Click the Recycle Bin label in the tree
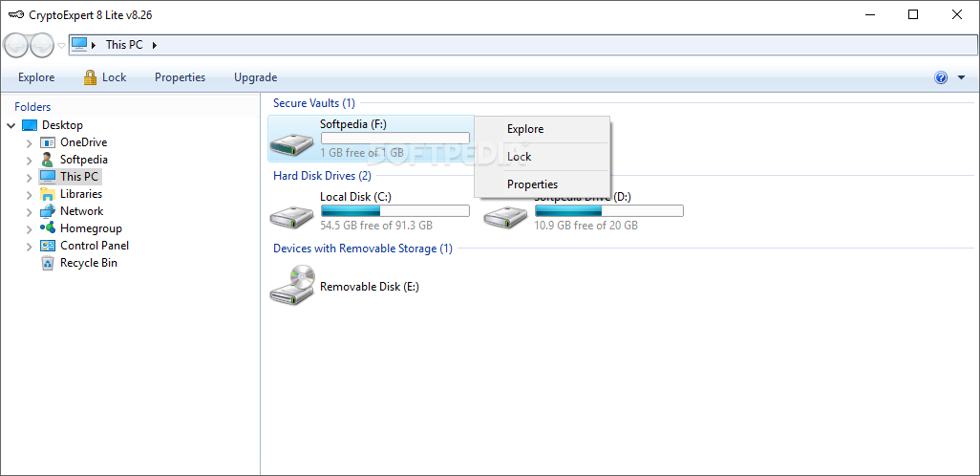Image resolution: width=980 pixels, height=476 pixels. 89,263
